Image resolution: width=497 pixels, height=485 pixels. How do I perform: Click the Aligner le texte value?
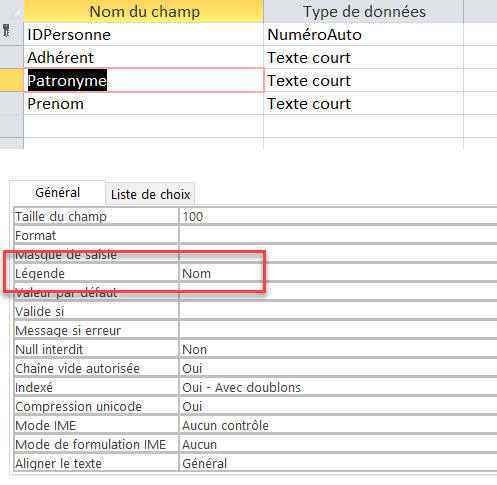338,464
